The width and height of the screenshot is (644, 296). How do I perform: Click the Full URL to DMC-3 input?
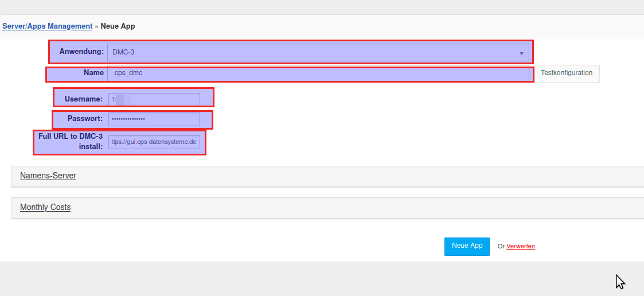click(x=154, y=142)
